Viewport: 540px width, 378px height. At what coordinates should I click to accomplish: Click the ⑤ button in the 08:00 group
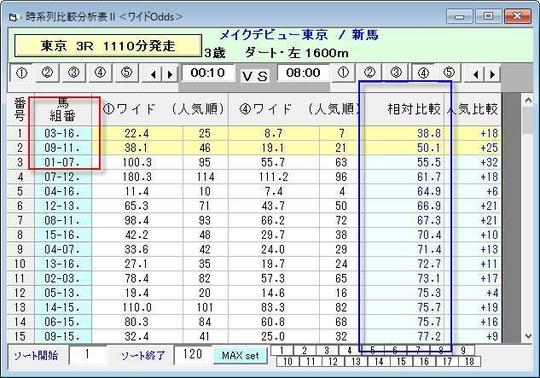449,73
